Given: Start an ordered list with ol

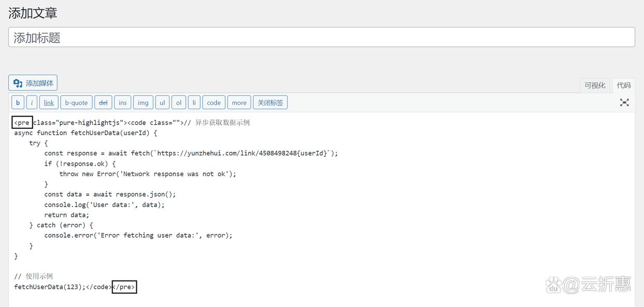Looking at the screenshot, I should (178, 102).
